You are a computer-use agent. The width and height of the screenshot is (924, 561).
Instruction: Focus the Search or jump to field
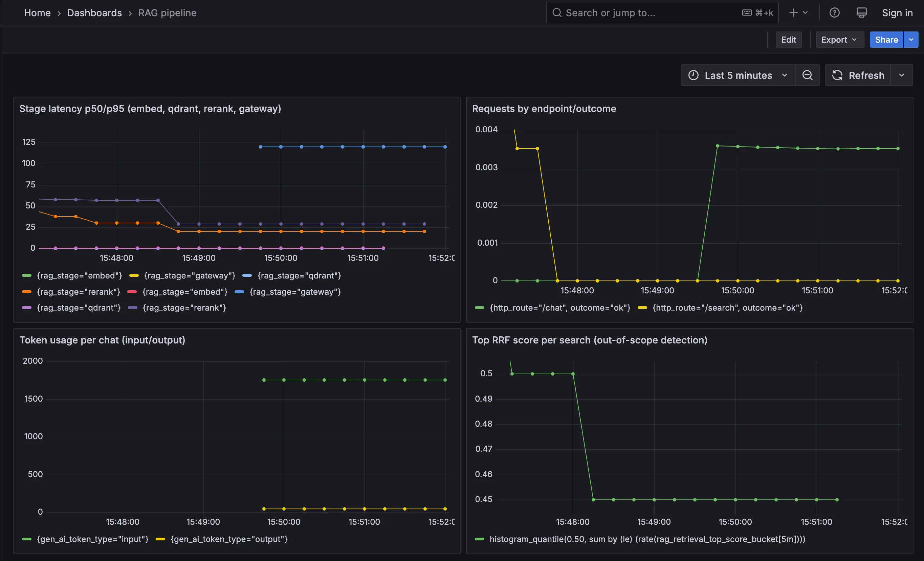click(662, 13)
